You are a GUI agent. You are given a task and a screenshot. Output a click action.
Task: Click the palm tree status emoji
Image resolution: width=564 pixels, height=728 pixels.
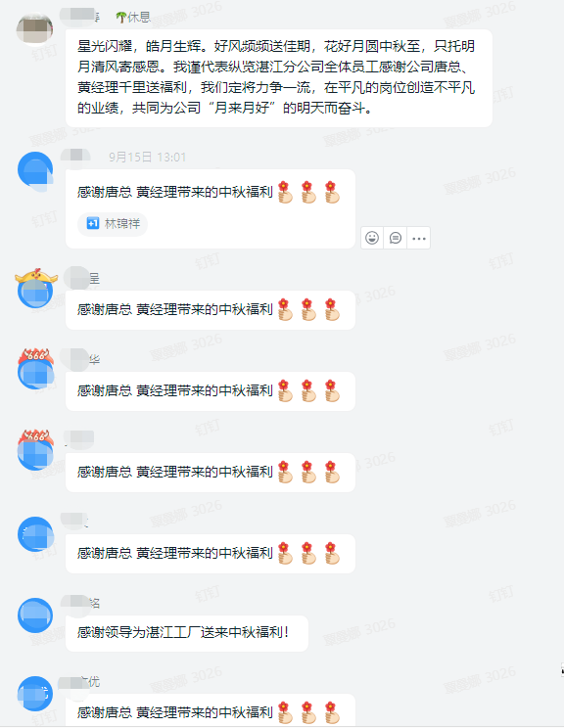[121, 18]
